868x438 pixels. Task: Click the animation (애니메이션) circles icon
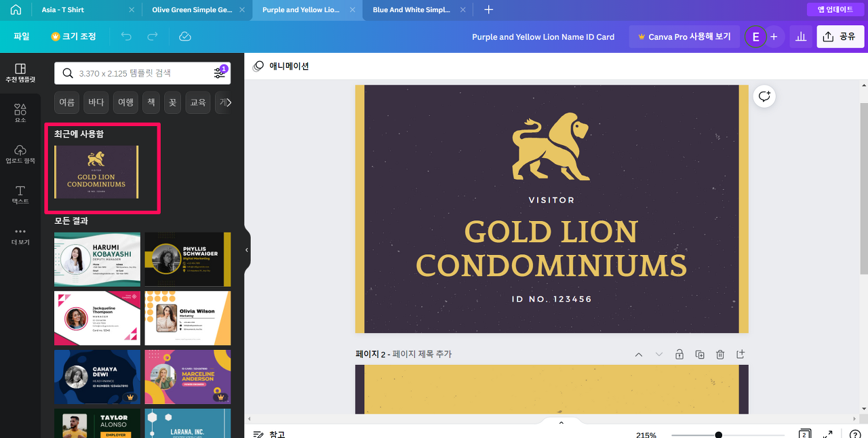[258, 66]
